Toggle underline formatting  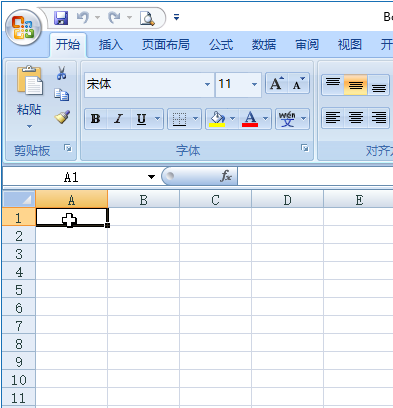142,118
